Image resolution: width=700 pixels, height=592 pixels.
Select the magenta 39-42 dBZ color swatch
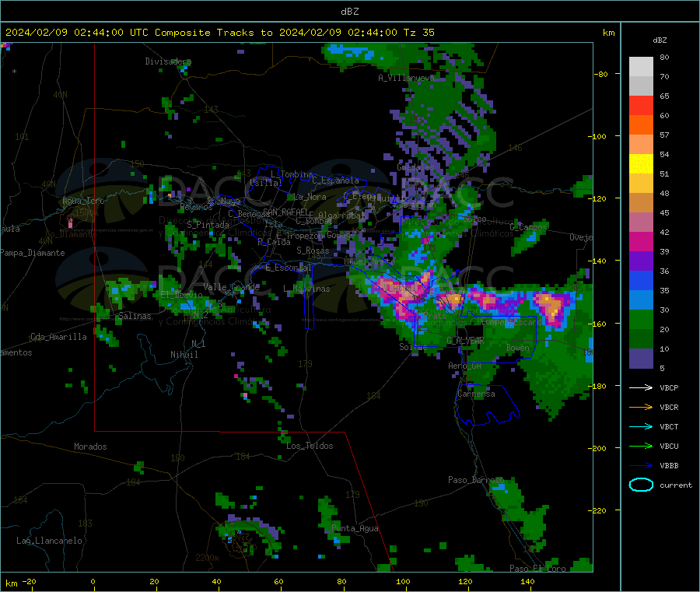pos(641,241)
